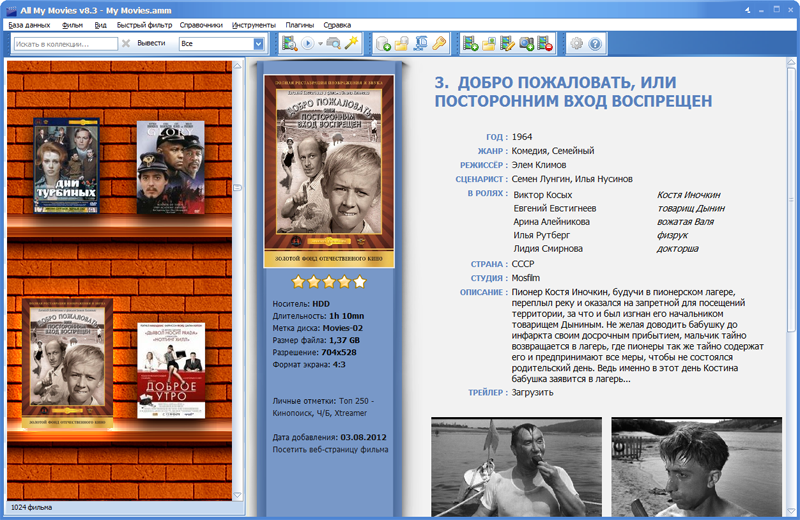Click the database password key icon
800x520 pixels.
(x=439, y=44)
